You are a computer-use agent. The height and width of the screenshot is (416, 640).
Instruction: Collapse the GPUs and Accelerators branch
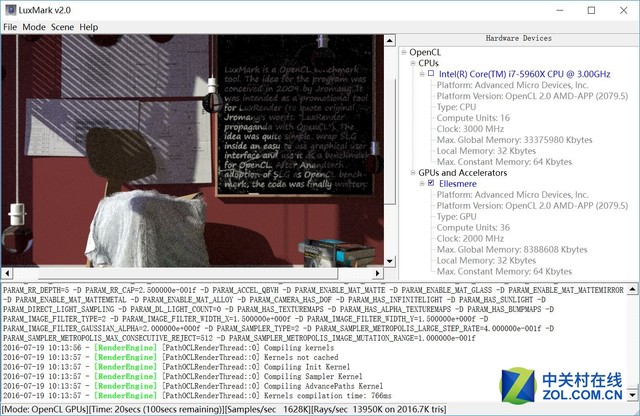pyautogui.click(x=412, y=172)
